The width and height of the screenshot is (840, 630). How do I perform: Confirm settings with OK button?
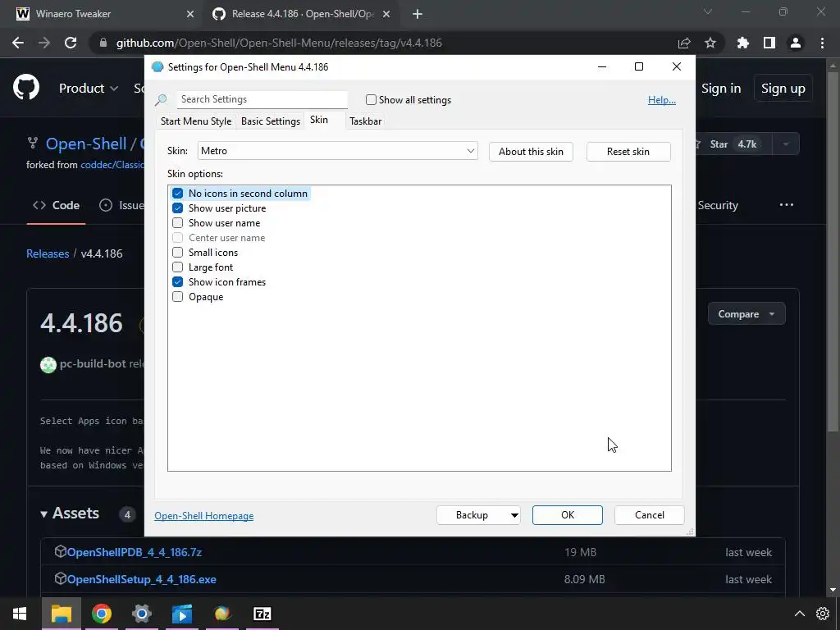(568, 515)
